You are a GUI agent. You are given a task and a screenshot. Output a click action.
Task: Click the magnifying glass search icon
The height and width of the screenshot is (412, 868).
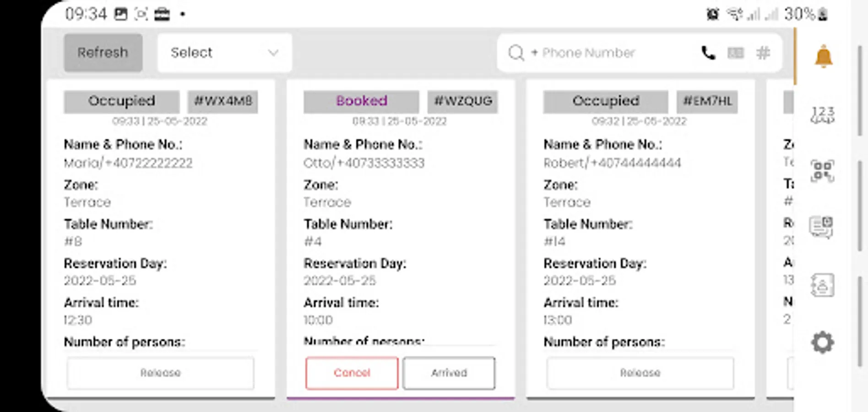pos(516,53)
